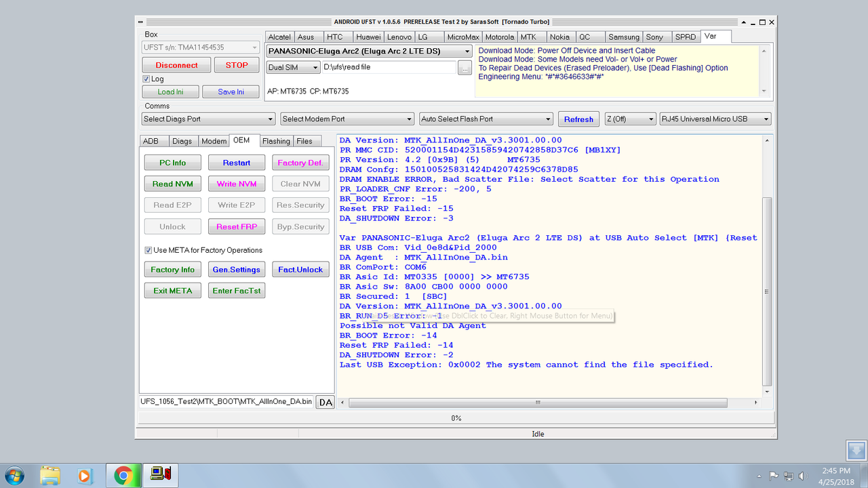Select the UFST app taskbar icon
The width and height of the screenshot is (868, 488).
(x=161, y=476)
